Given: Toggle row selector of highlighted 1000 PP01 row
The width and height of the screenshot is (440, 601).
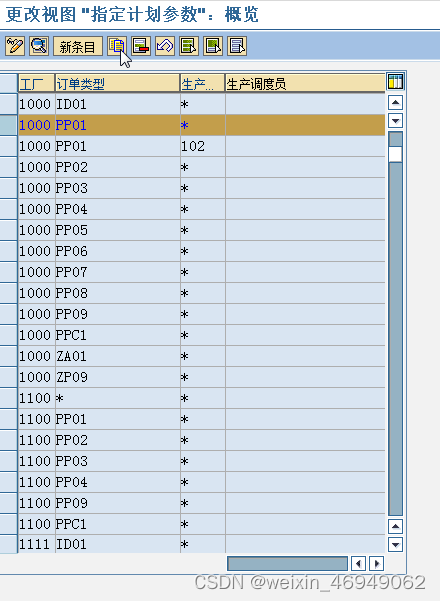Looking at the screenshot, I should (x=8, y=125).
